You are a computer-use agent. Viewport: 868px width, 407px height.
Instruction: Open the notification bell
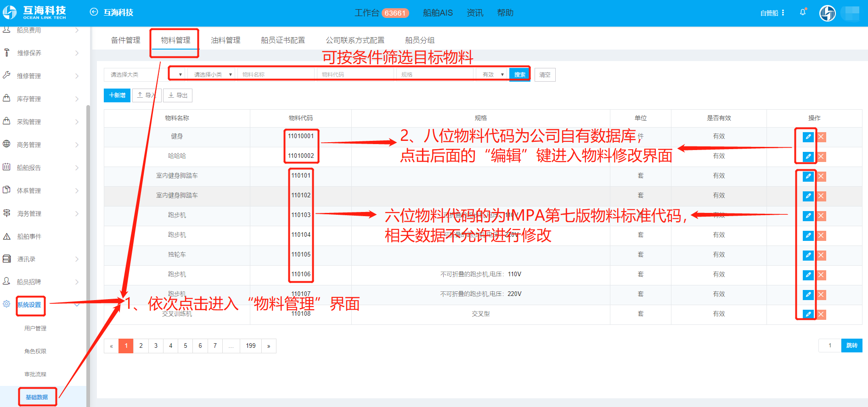[x=803, y=12]
